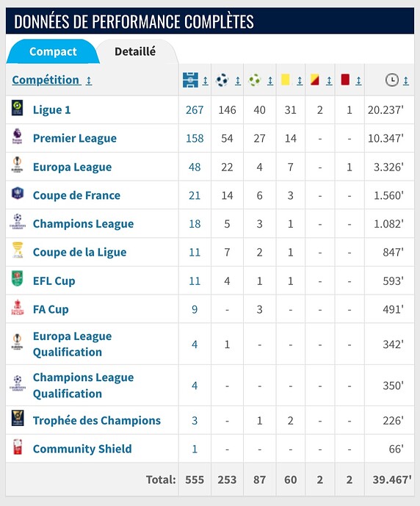Click the FA Cup logo icon
420x506 pixels.
[x=18, y=307]
